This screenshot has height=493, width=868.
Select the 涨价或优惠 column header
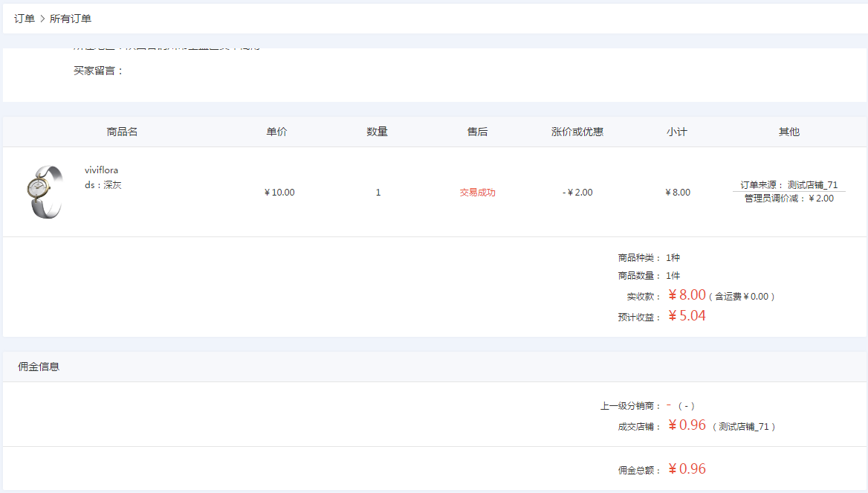click(577, 132)
